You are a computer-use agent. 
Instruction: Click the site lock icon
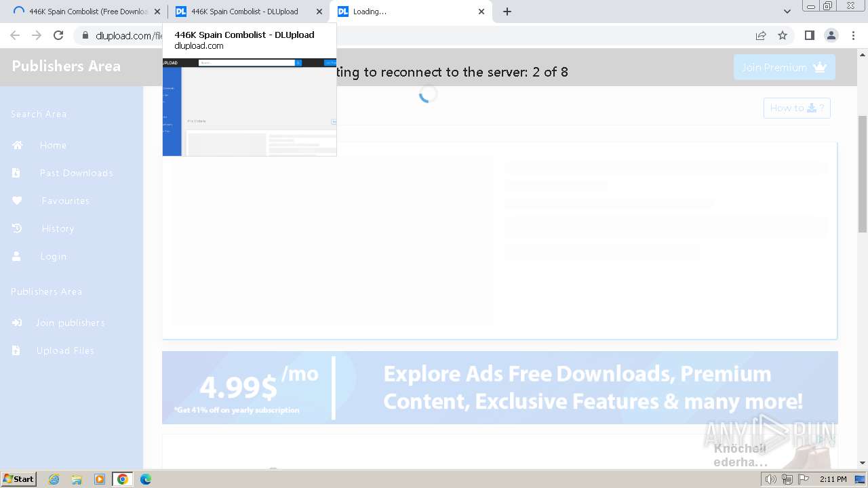click(85, 35)
